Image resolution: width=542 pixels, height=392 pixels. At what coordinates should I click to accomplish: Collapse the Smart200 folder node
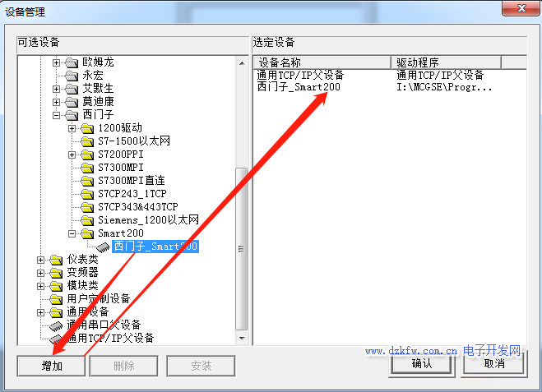click(x=72, y=234)
